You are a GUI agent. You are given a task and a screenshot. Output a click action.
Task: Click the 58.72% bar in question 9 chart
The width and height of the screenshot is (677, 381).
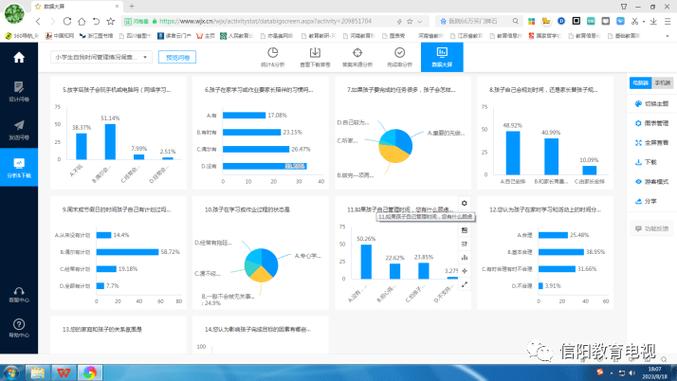click(127, 252)
